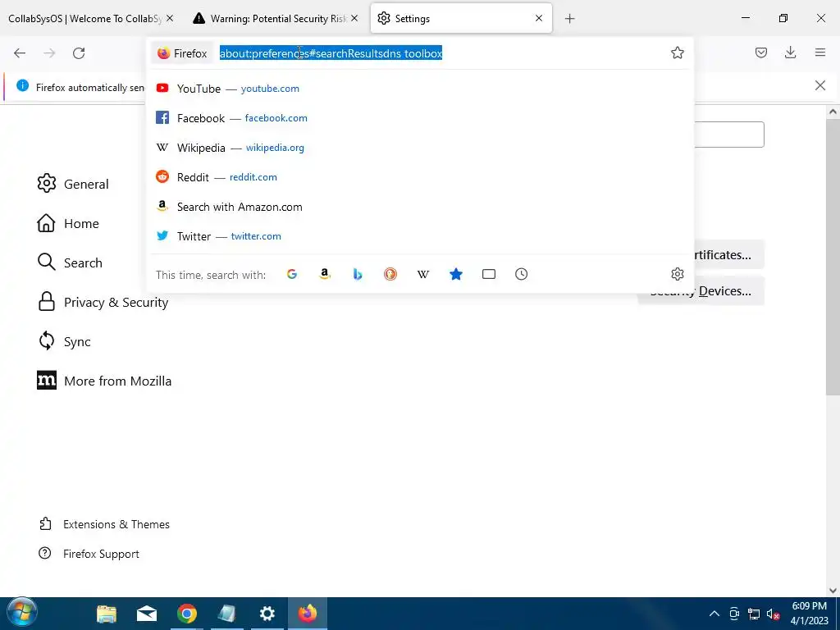
Task: Switch to the Settings tab
Action: click(461, 18)
